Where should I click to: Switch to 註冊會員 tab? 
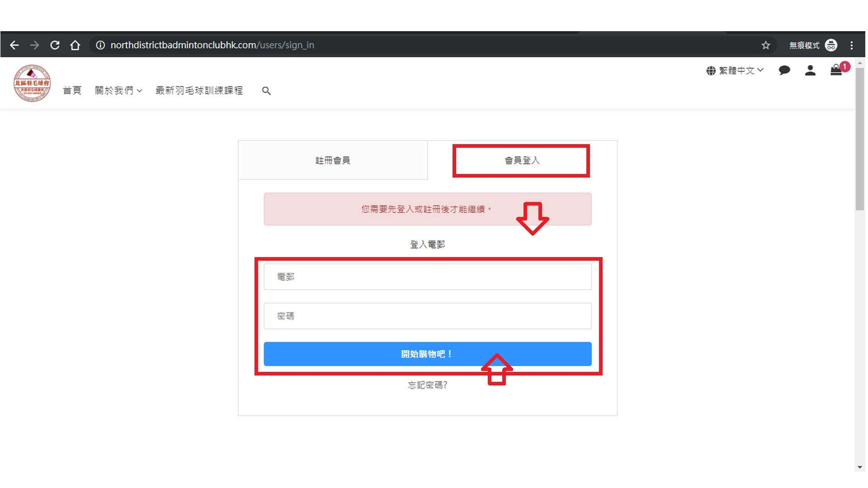[333, 160]
